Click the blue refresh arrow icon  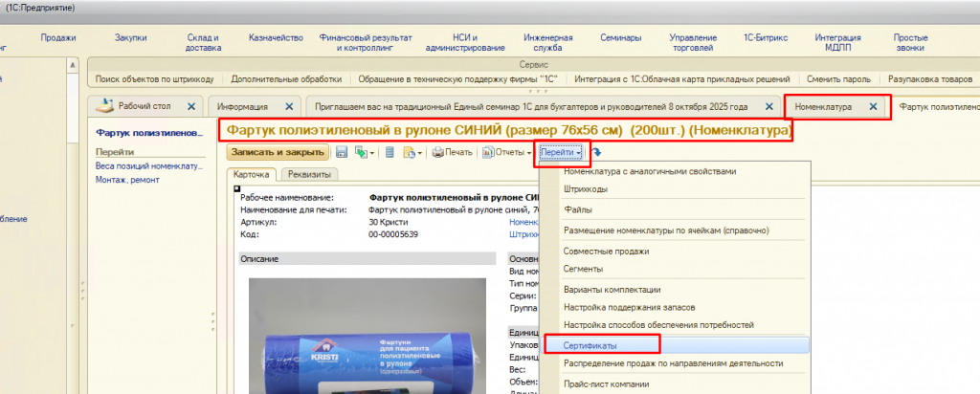click(x=595, y=152)
